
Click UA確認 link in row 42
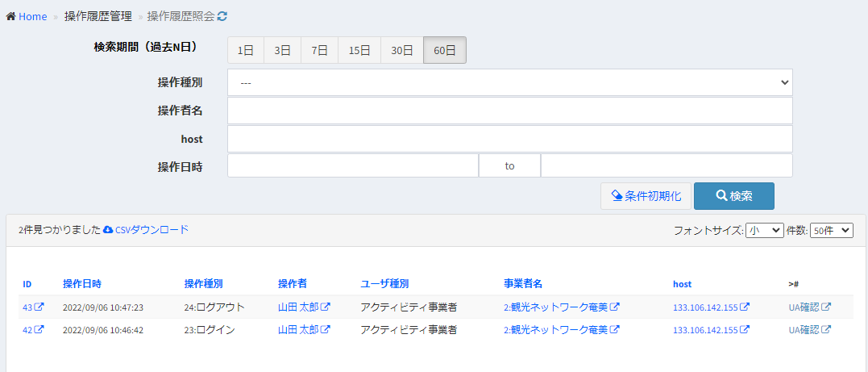tap(804, 329)
